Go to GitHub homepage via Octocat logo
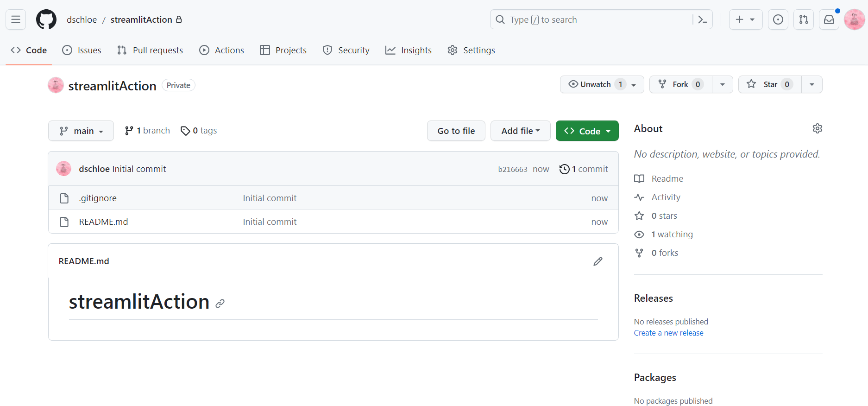868x406 pixels. coord(46,19)
